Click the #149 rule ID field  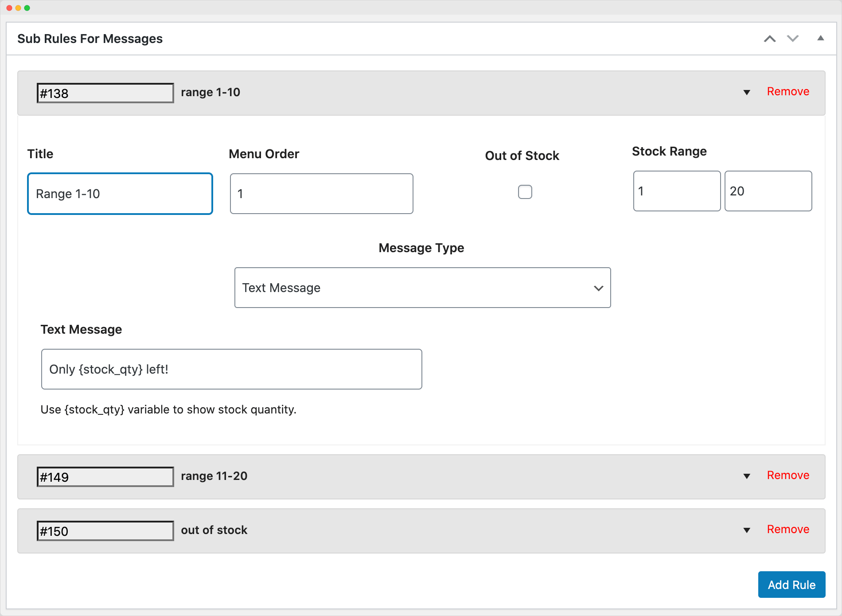(x=105, y=477)
